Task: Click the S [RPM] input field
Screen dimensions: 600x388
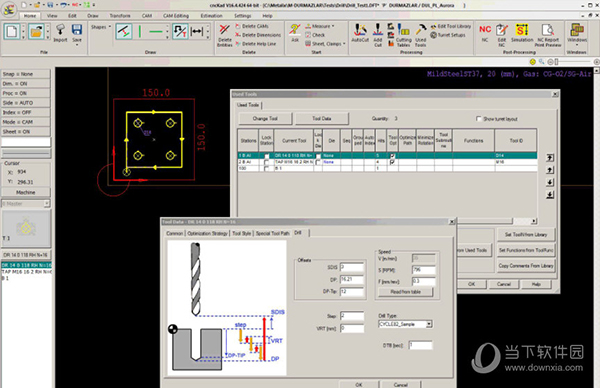Action: tap(424, 270)
